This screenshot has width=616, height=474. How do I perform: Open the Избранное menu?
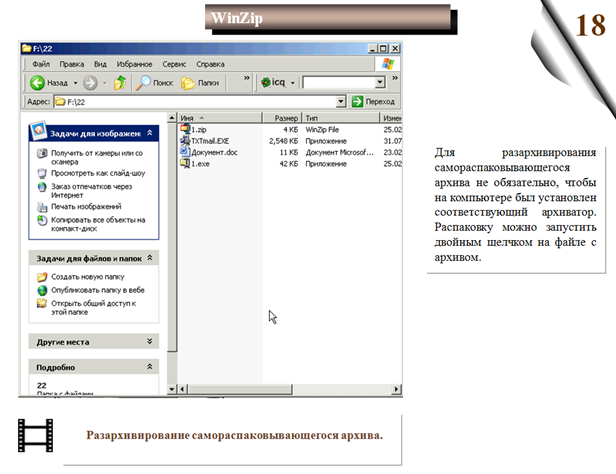pos(134,64)
